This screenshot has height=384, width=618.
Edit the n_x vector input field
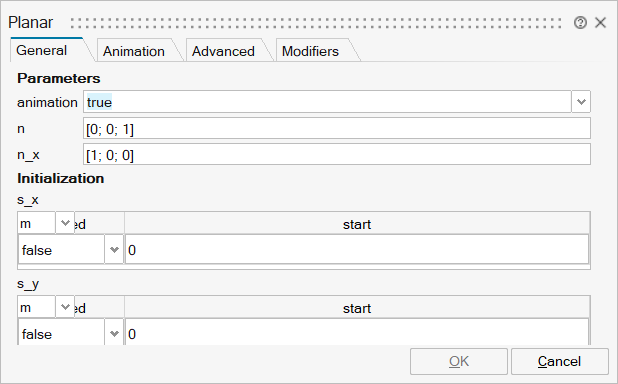click(337, 155)
